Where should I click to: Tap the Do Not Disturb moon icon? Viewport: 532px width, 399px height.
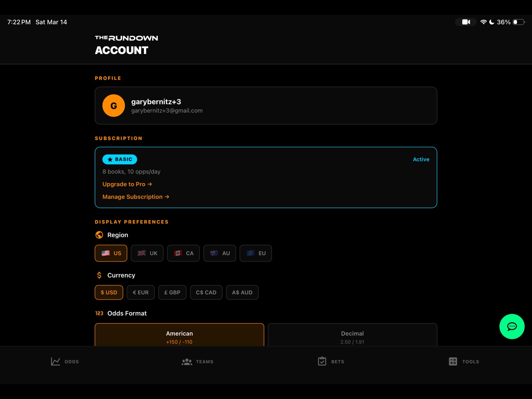tap(492, 22)
